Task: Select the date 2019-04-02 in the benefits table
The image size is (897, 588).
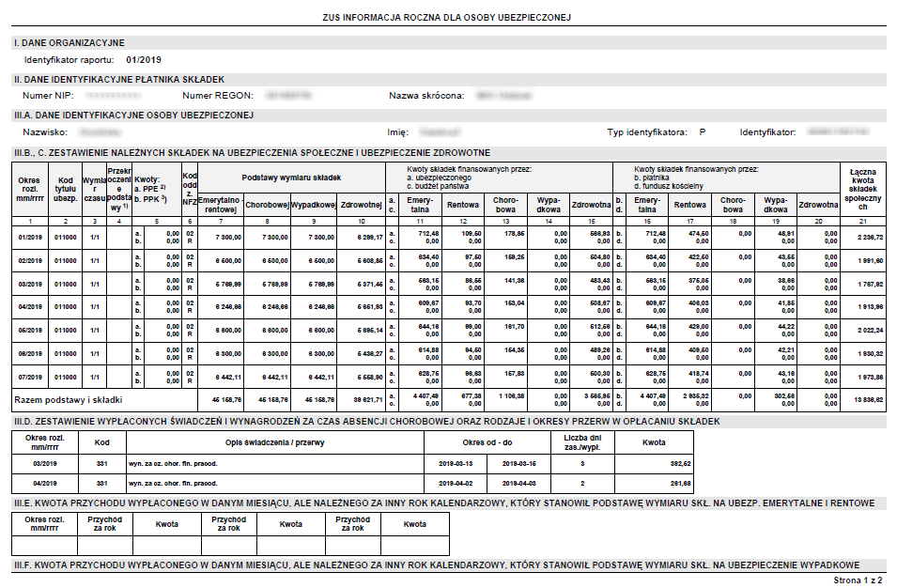Action: coord(456,484)
